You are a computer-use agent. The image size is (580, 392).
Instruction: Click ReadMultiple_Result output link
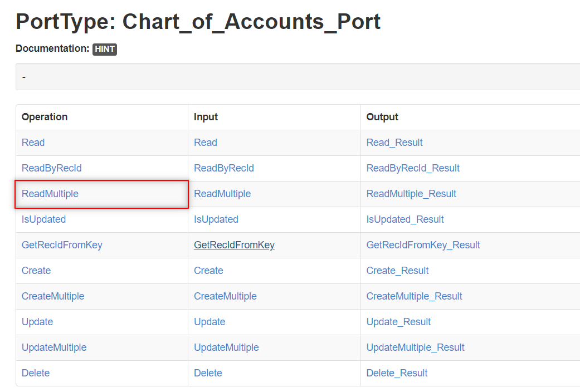click(411, 193)
